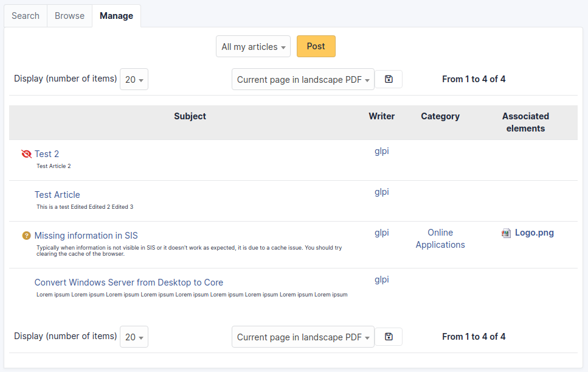Open the bottom number-of-items dropdown showing 20
The image size is (588, 372).
point(134,337)
